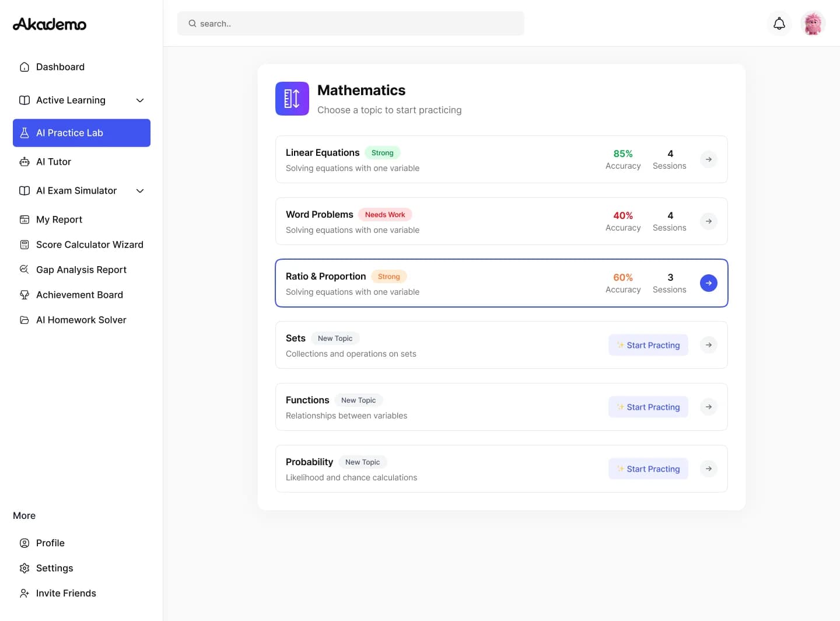Click the arrow icon on Probability row
Viewport: 840px width, 621px height.
point(708,469)
